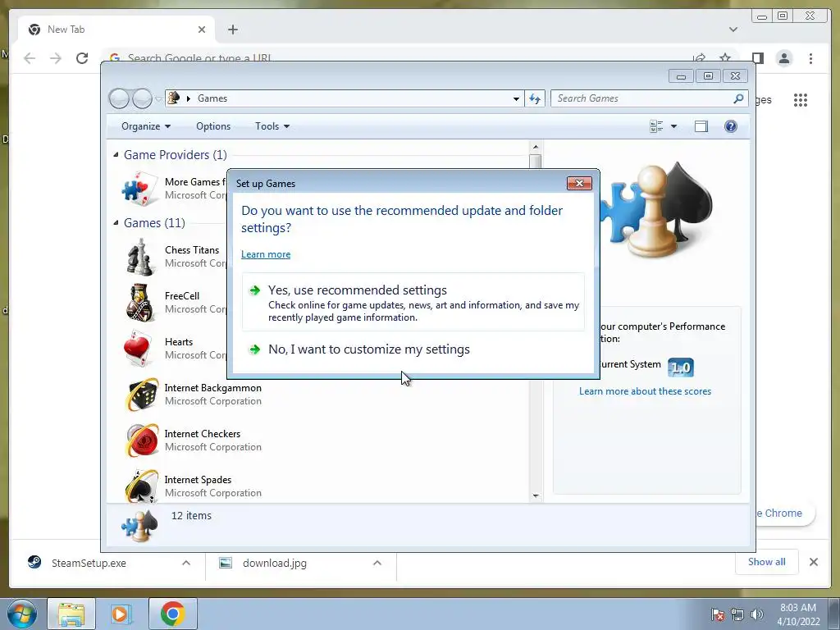Click the change view icon

pyautogui.click(x=656, y=126)
